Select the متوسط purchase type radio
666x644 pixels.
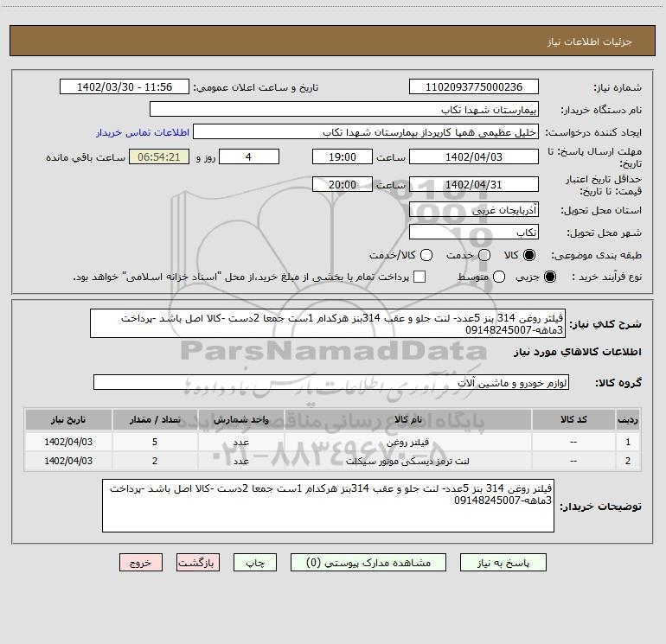click(499, 277)
